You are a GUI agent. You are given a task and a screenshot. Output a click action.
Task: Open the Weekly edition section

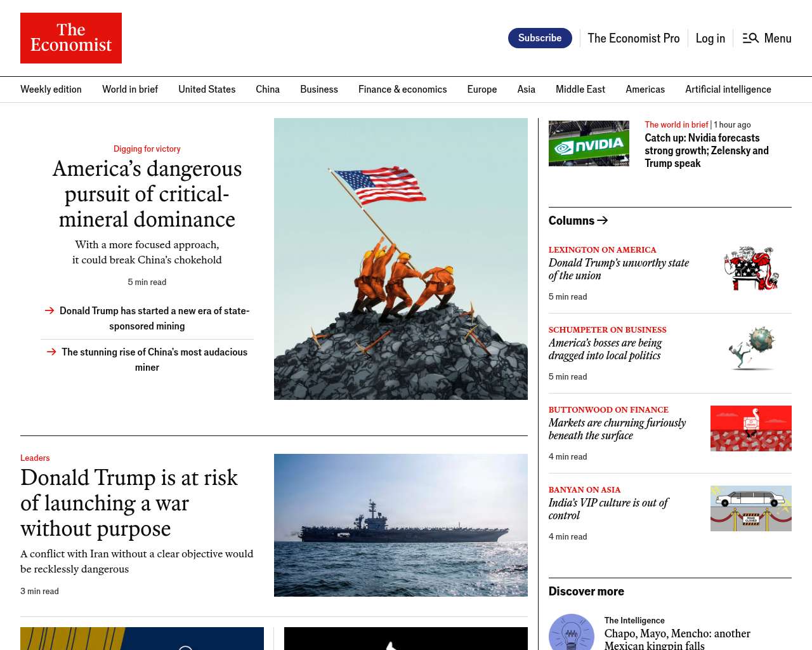[x=51, y=90]
